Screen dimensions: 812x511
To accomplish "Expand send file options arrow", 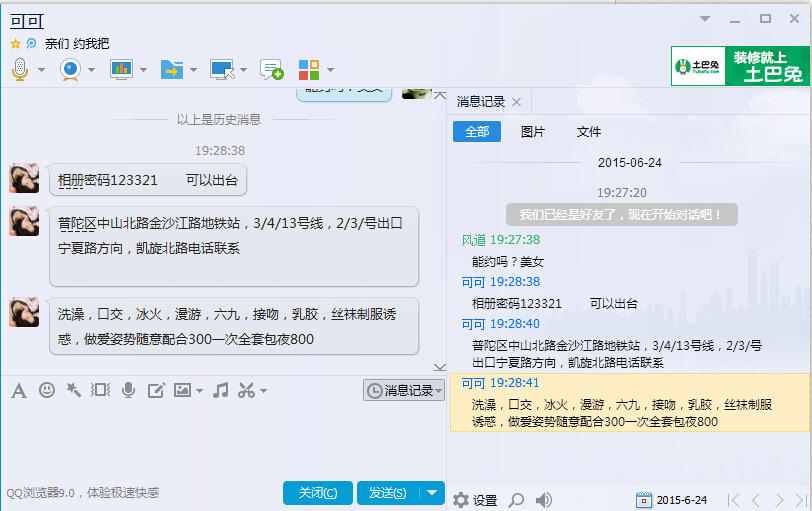I will [193, 69].
